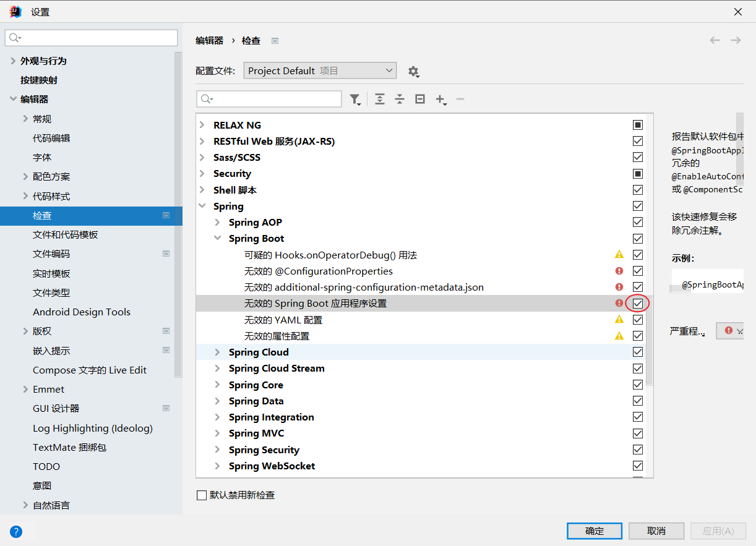Click the 应用(A) button
This screenshot has height=546, width=756.
pyautogui.click(x=718, y=531)
